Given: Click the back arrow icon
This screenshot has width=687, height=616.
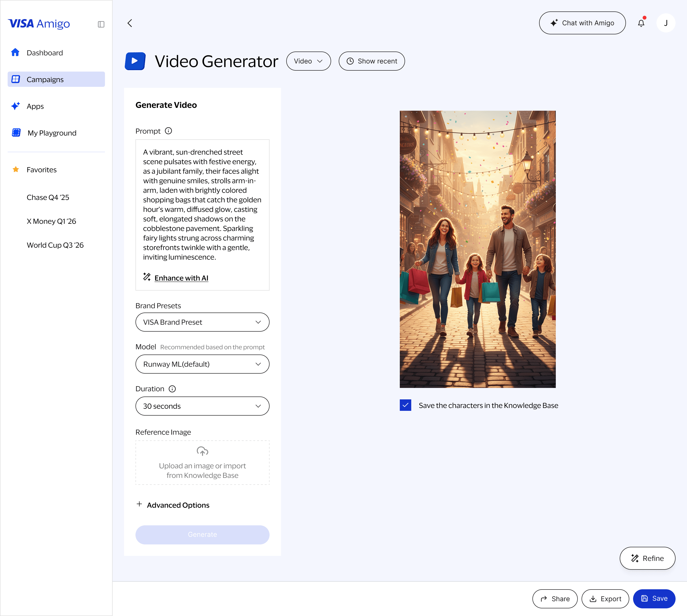Looking at the screenshot, I should (130, 23).
